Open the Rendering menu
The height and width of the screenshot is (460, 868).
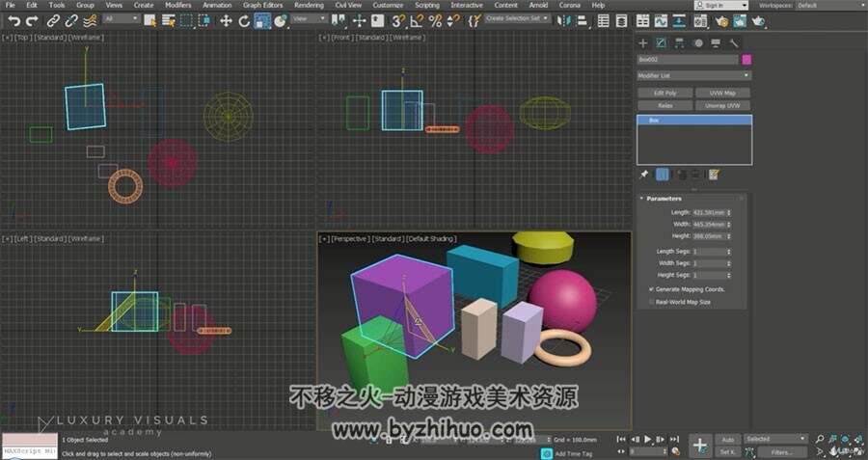click(x=309, y=5)
